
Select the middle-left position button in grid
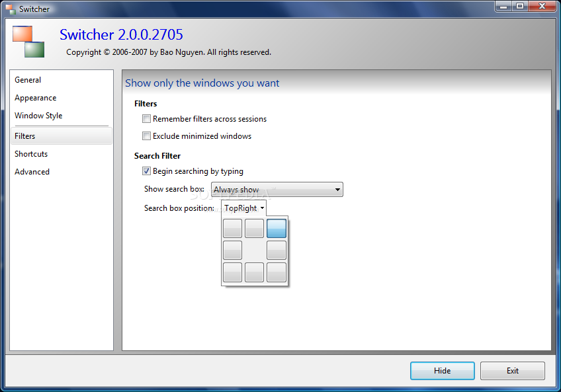pyautogui.click(x=233, y=250)
